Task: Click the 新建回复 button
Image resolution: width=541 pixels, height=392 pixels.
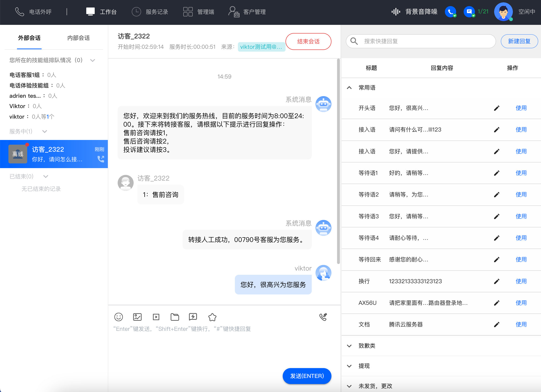Action: click(519, 41)
